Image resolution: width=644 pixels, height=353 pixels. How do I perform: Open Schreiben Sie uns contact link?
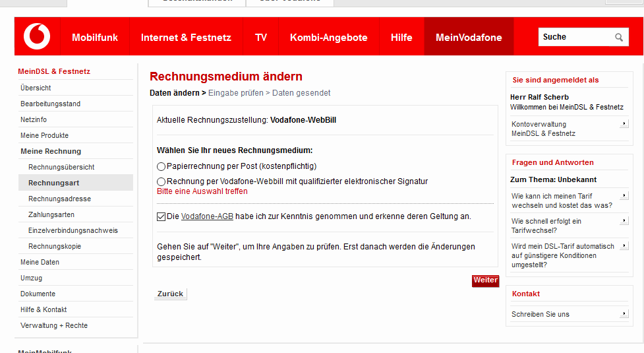coord(540,314)
